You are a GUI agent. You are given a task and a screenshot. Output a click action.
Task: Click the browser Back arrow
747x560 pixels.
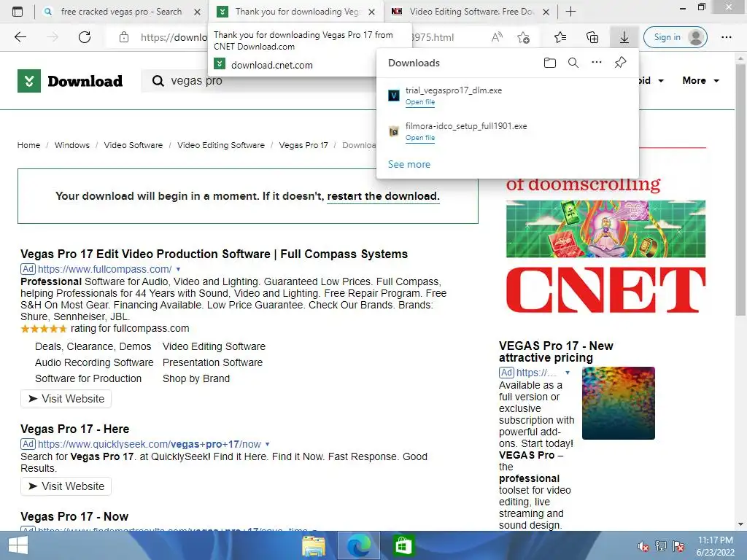click(x=20, y=37)
